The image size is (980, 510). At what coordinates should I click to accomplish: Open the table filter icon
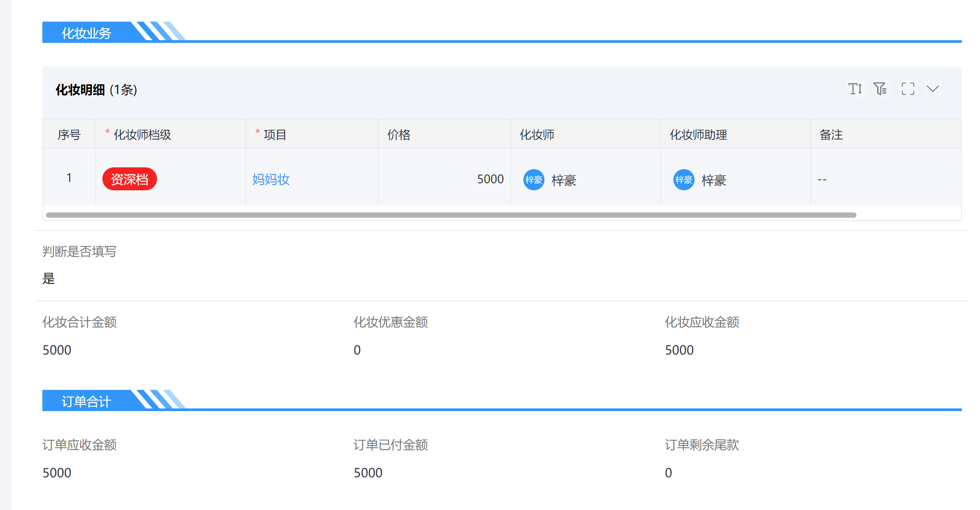880,89
